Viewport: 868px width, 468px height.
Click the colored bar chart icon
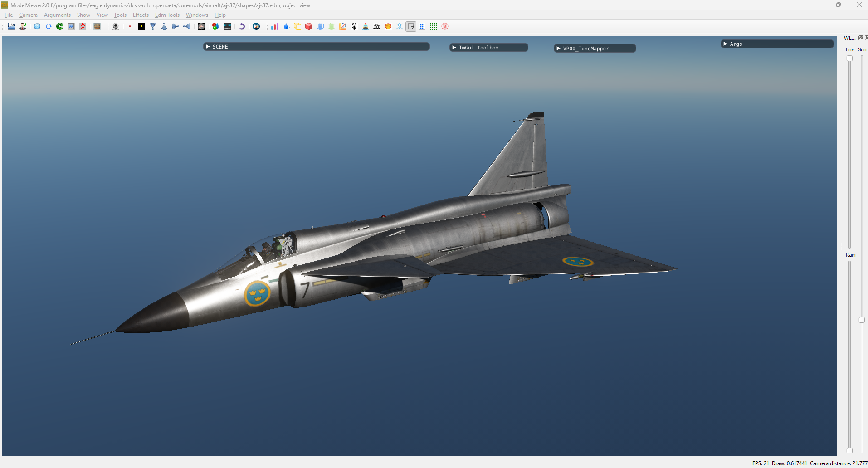pos(275,26)
